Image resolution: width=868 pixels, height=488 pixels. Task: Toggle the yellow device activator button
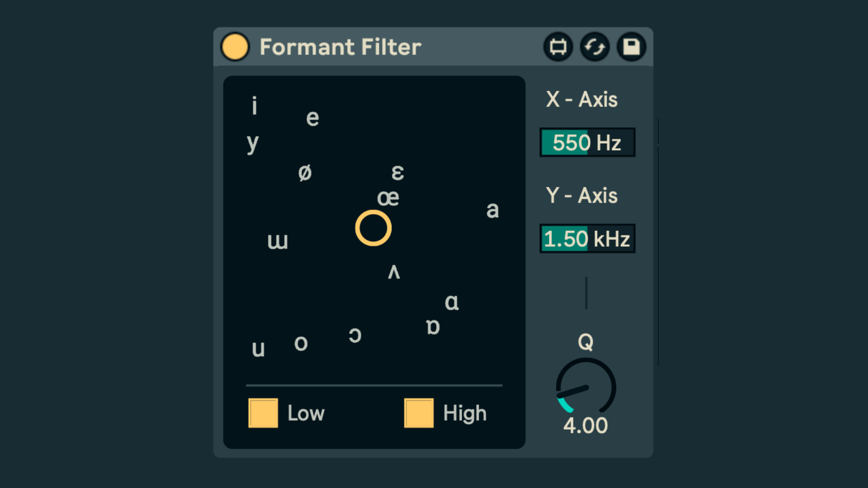[x=235, y=47]
